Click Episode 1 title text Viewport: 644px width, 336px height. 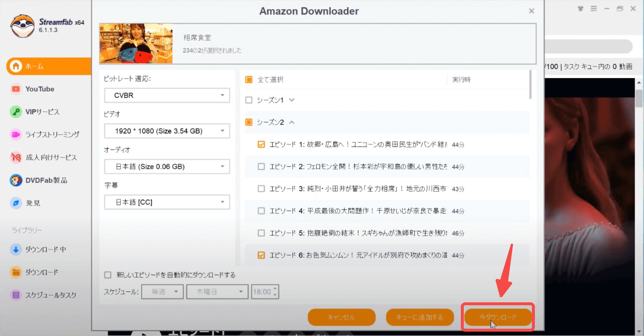pyautogui.click(x=358, y=145)
